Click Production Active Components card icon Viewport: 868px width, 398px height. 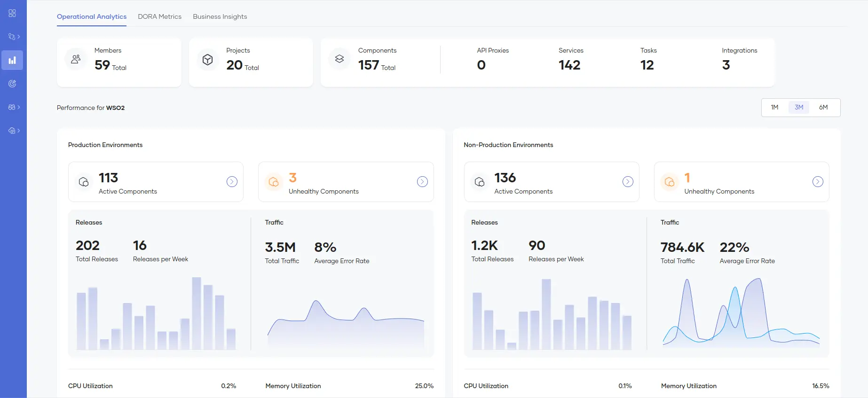[84, 182]
